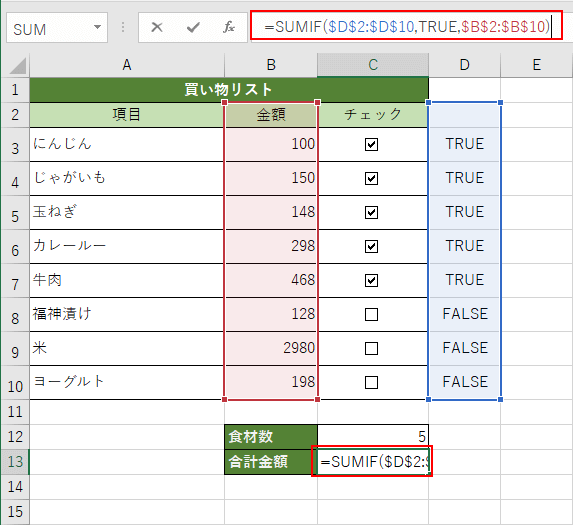Select row 2 header
The height and width of the screenshot is (525, 573).
point(15,115)
